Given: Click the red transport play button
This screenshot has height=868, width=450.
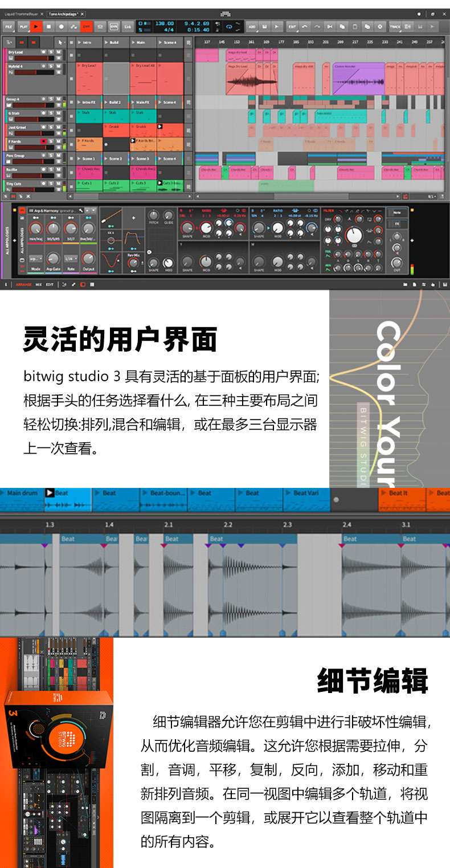Looking at the screenshot, I should tap(36, 26).
